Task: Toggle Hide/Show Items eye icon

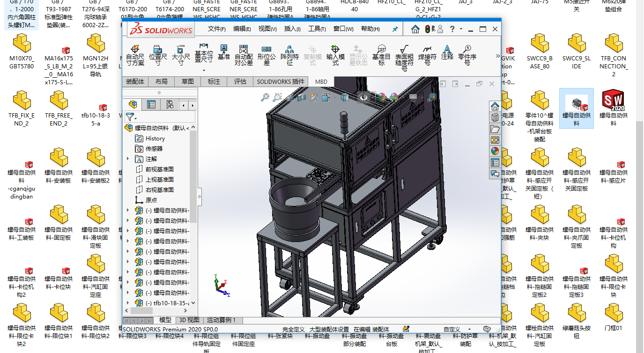Action: tap(363, 97)
